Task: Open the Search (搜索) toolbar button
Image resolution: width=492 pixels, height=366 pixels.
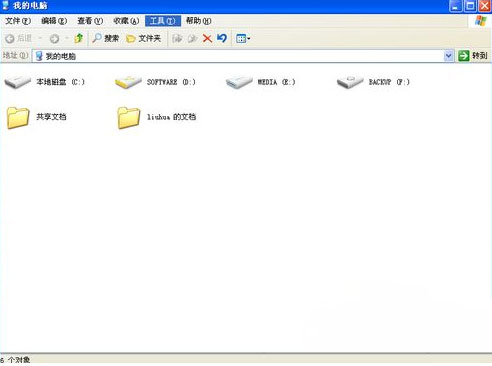Action: [x=106, y=38]
